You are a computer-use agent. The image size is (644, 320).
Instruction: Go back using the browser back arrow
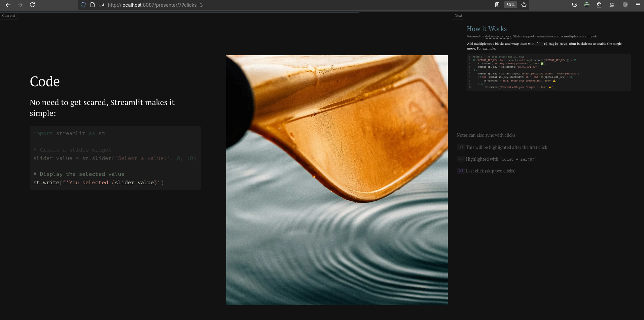point(8,5)
